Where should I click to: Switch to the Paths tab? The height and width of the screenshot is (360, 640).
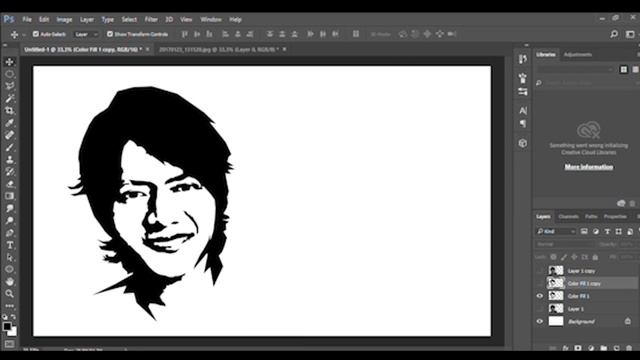coord(591,216)
